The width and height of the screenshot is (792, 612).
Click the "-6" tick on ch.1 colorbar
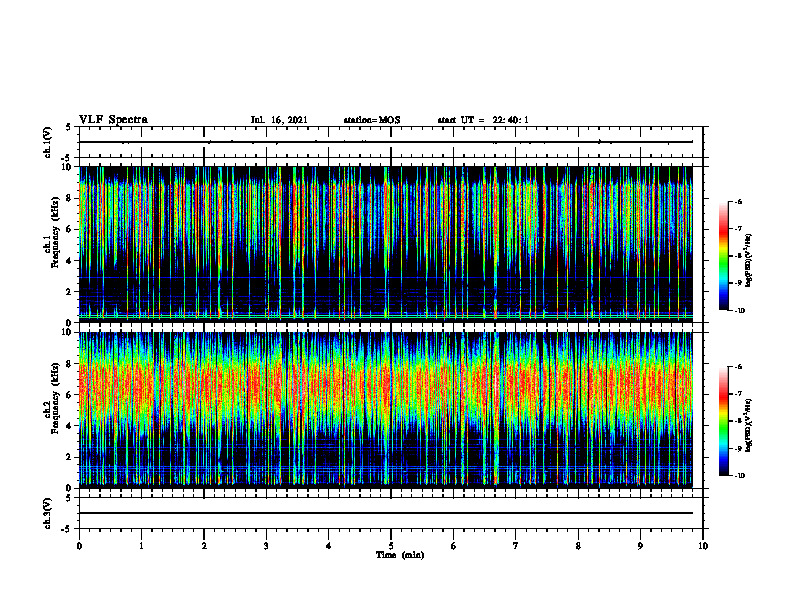click(x=738, y=202)
